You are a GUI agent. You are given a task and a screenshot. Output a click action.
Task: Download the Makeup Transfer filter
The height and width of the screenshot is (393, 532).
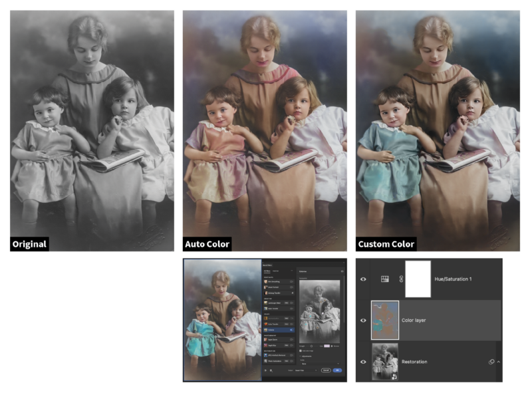292,293
